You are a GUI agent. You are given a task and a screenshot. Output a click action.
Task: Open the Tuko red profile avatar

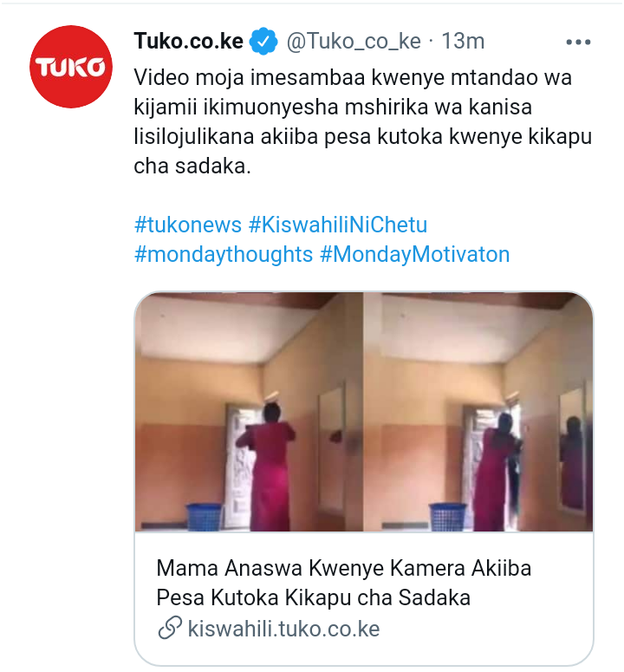pos(71,67)
